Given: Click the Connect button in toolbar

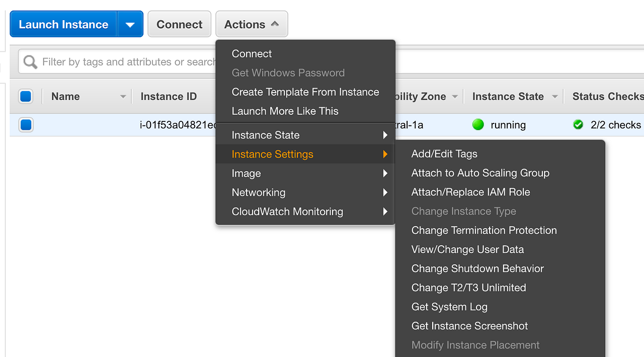Looking at the screenshot, I should coord(179,25).
